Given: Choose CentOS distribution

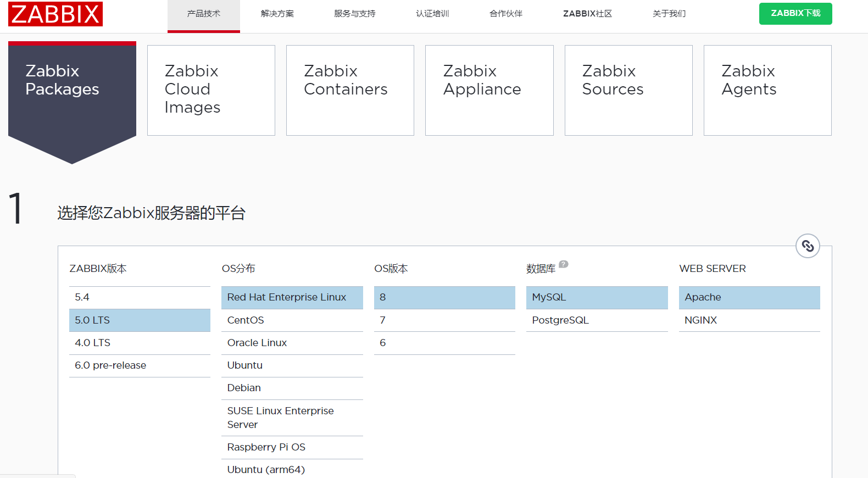Looking at the screenshot, I should click(292, 320).
